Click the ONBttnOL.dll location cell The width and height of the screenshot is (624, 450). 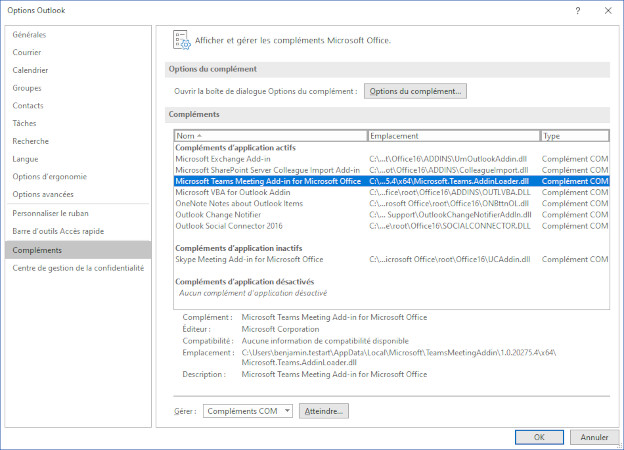coord(449,203)
